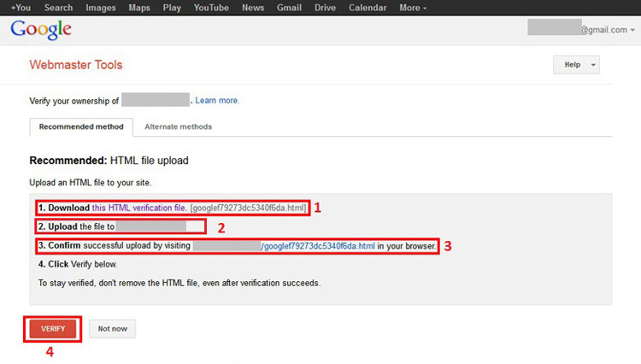Click the Google logo
Viewport: 641px width, 364px height.
coord(41,29)
